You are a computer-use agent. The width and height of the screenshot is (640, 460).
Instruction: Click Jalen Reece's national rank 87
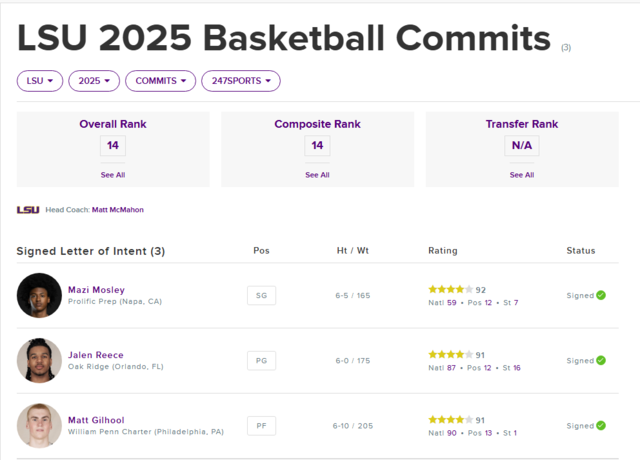tap(451, 368)
